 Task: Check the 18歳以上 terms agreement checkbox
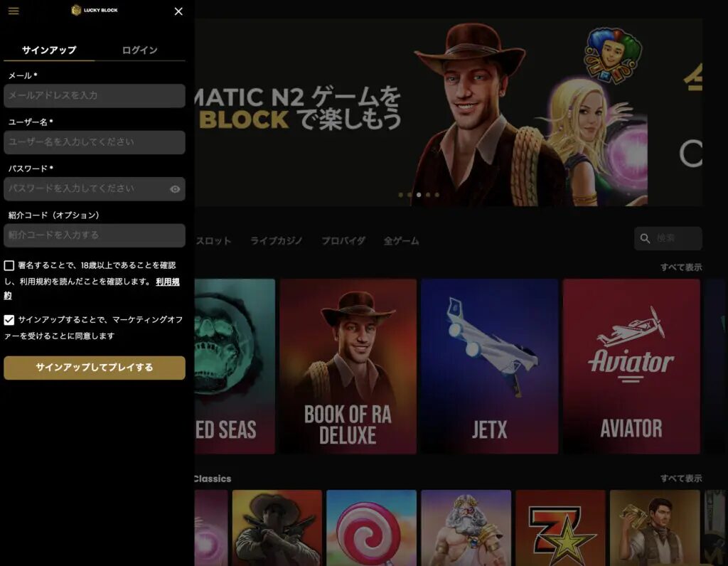pos(9,266)
